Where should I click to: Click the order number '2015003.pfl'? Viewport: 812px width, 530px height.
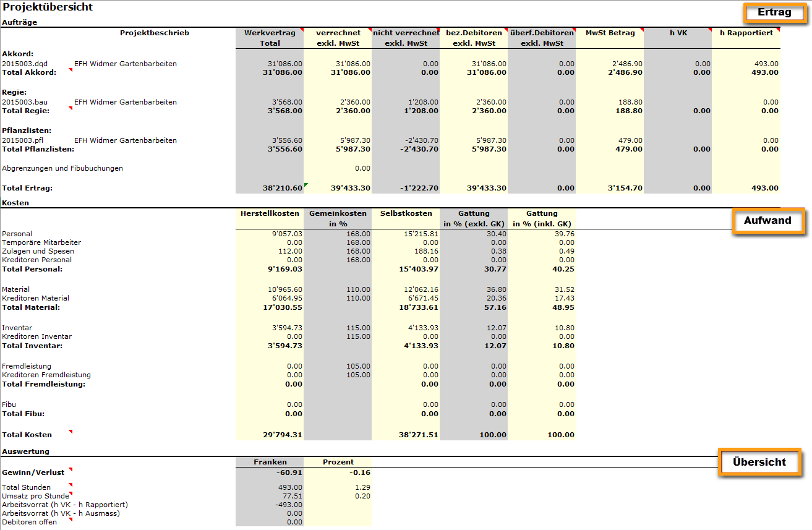point(24,140)
